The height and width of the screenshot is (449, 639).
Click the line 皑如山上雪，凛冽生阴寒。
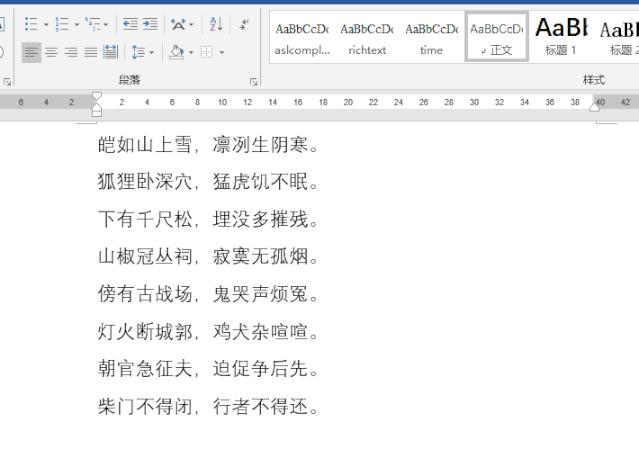tap(208, 145)
